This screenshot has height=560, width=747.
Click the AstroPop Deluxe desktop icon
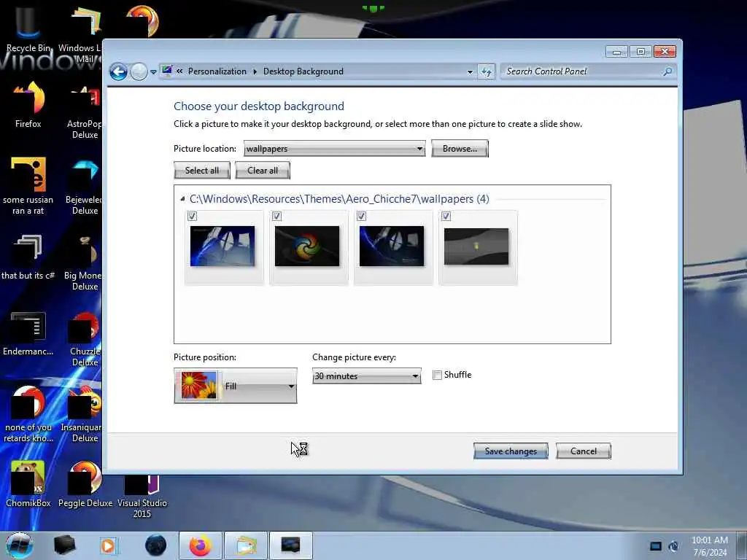84,111
